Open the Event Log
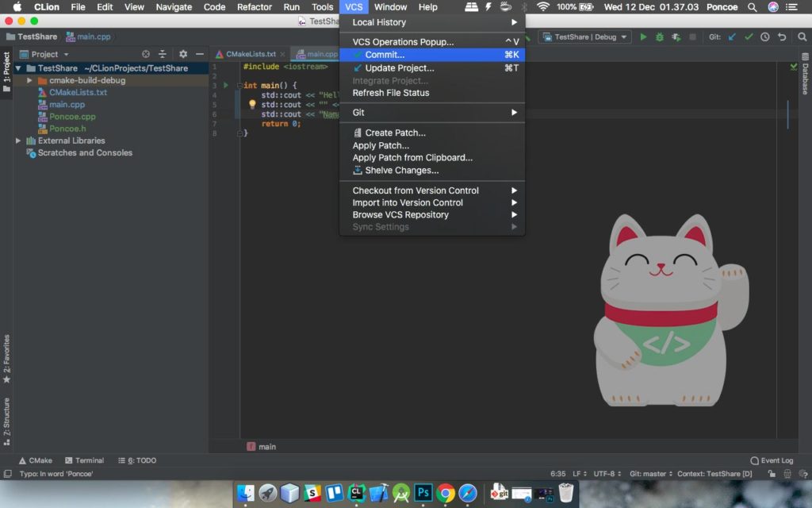812x508 pixels. point(772,460)
